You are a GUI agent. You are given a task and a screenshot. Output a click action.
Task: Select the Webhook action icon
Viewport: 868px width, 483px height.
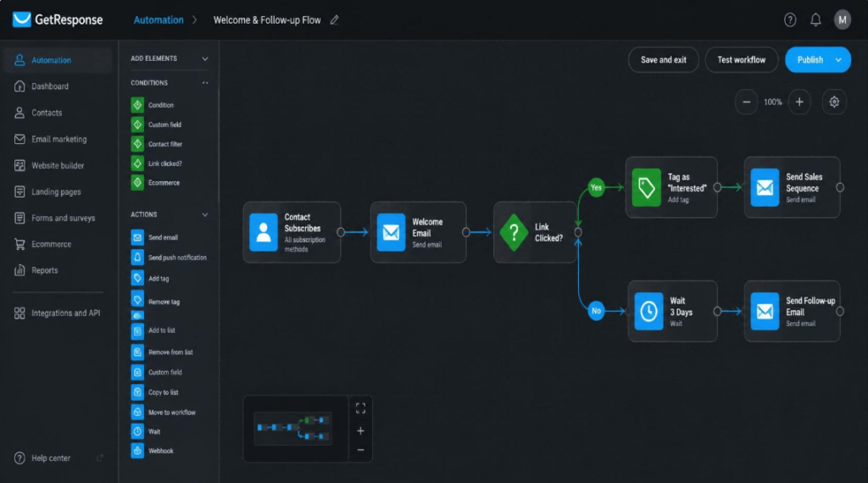tap(137, 451)
